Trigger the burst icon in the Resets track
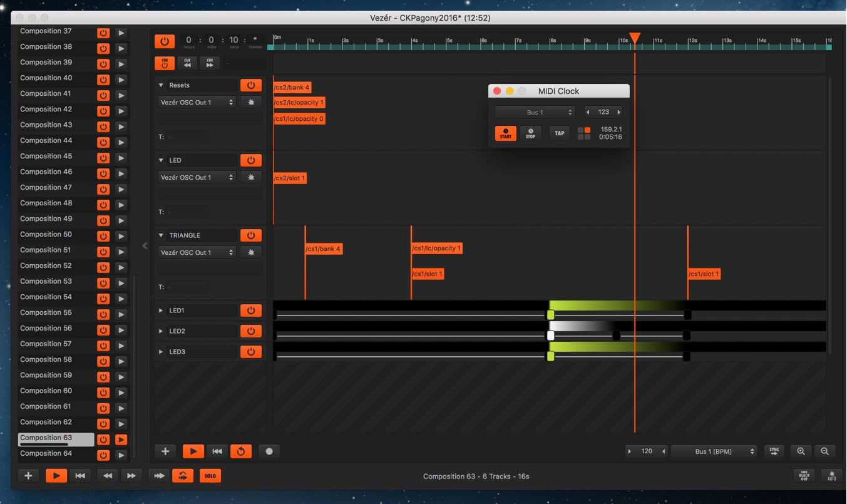Screen dimensions: 847x504 251,102
